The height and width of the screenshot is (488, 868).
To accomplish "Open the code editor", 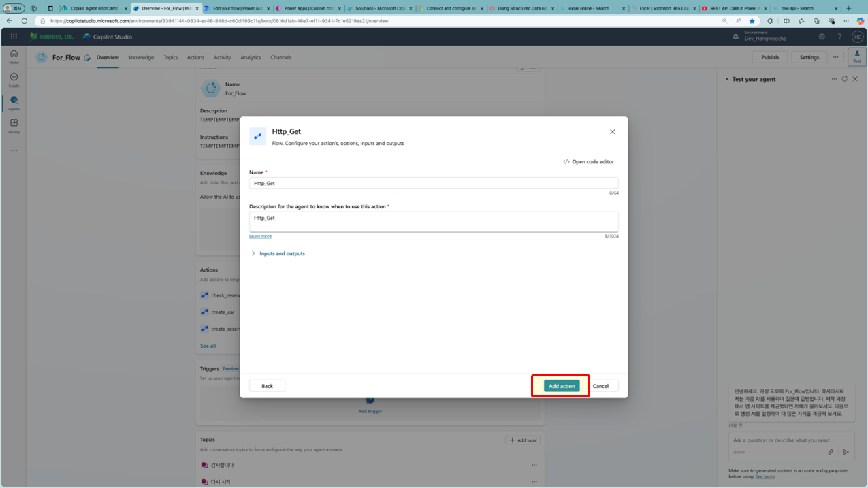I will click(588, 162).
